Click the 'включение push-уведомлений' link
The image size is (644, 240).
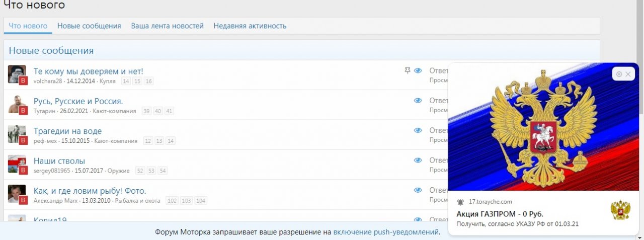(386, 232)
